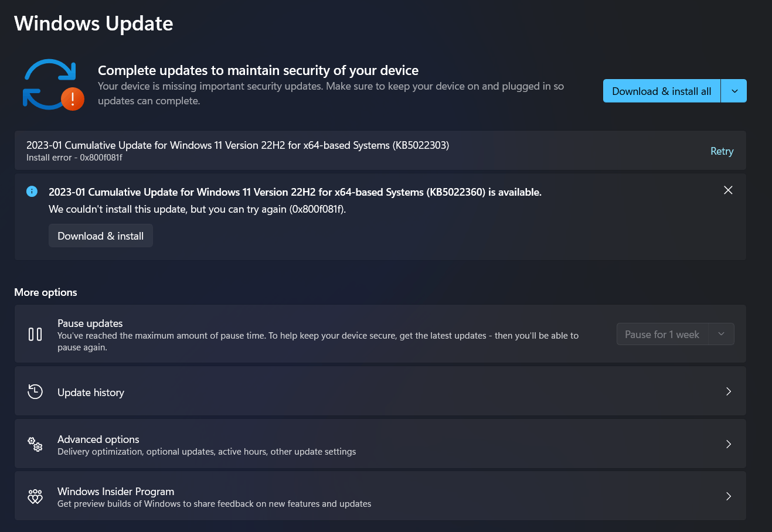
Task: Click the More options section label
Action: click(x=46, y=292)
